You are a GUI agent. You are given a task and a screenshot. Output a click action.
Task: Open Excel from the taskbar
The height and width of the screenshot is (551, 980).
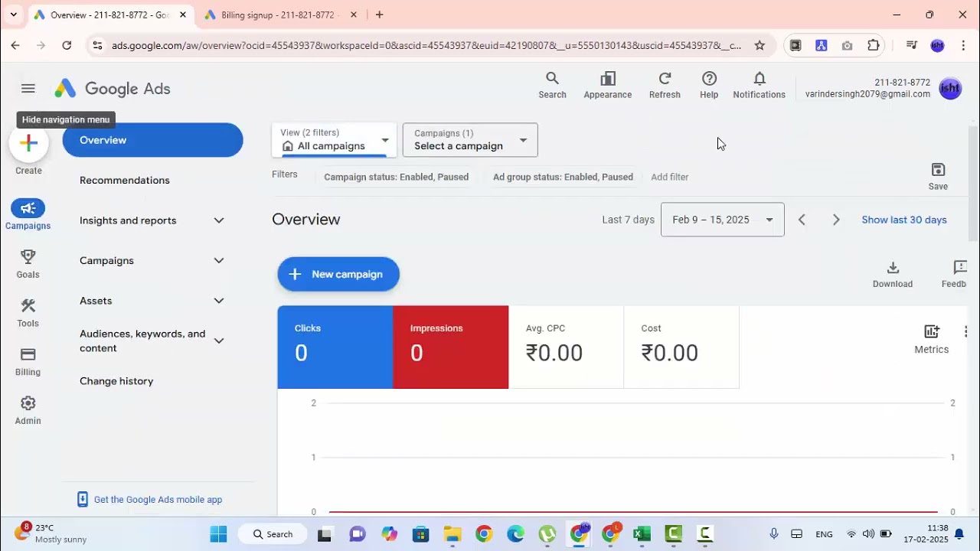tap(642, 534)
